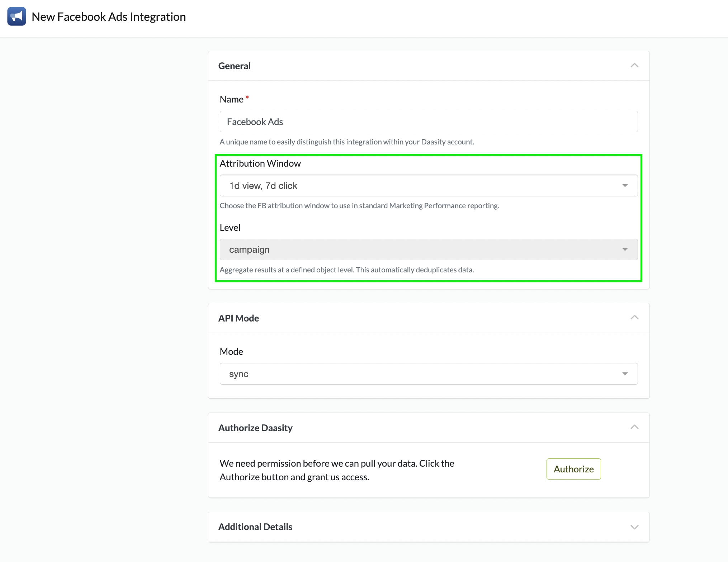Collapse the Authorize Daasity section chevron

(x=634, y=427)
